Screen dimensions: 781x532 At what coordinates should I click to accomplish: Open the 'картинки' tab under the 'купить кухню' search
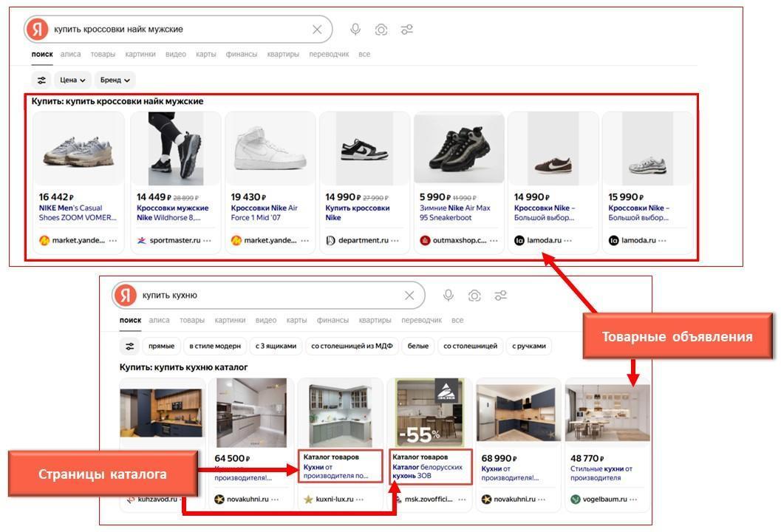(230, 320)
